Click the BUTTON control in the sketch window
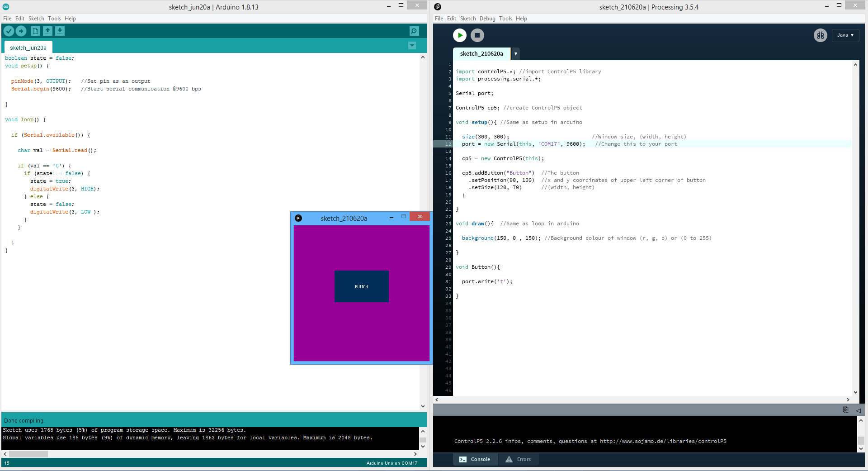Viewport: 868px width, 471px height. pos(362,286)
